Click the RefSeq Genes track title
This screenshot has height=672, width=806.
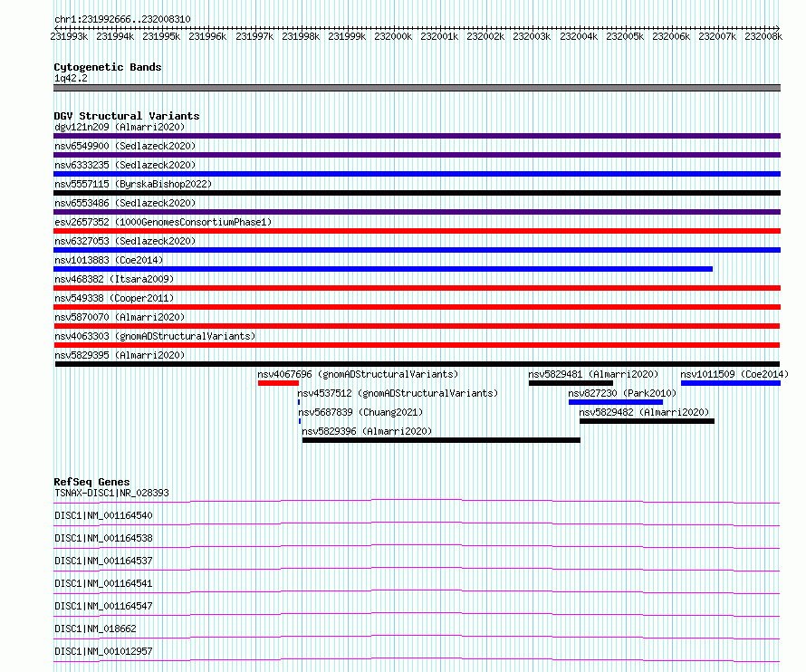tap(91, 482)
